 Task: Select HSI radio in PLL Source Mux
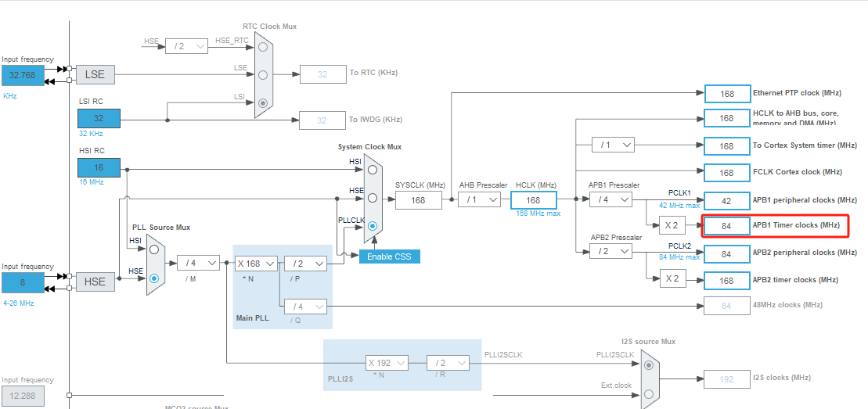[154, 249]
